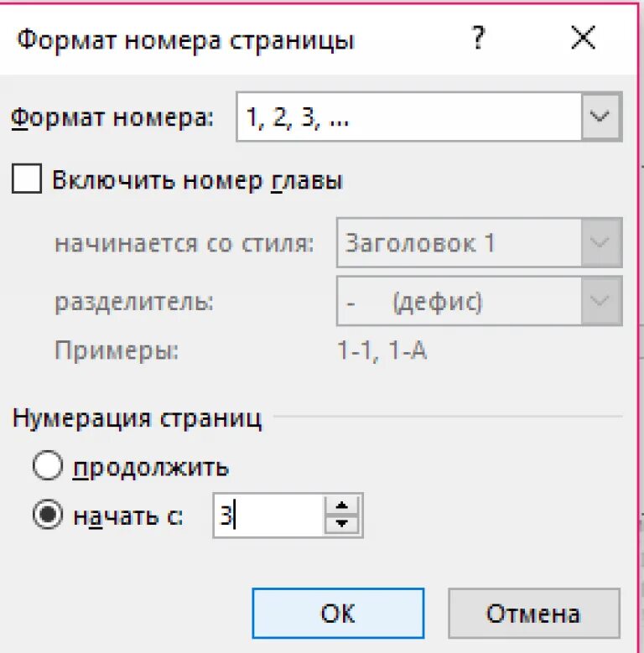
Task: Confirm with the OK button
Action: (338, 613)
